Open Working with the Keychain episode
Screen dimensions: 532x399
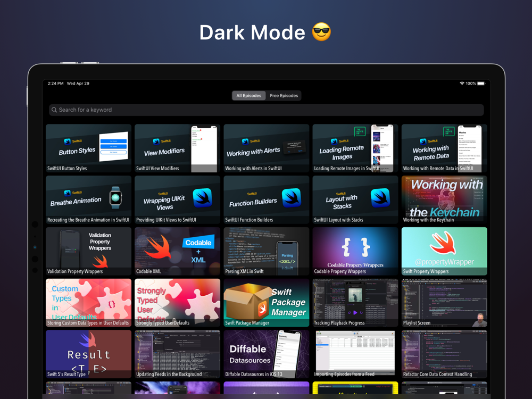444,199
